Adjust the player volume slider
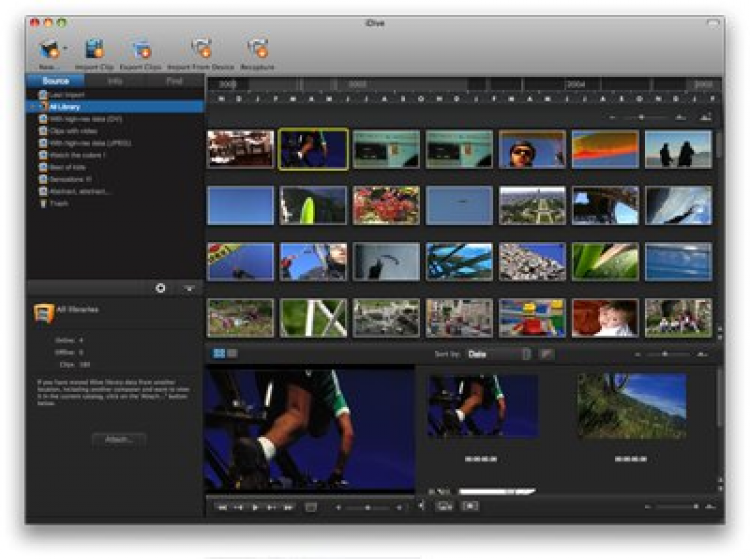 point(368,508)
